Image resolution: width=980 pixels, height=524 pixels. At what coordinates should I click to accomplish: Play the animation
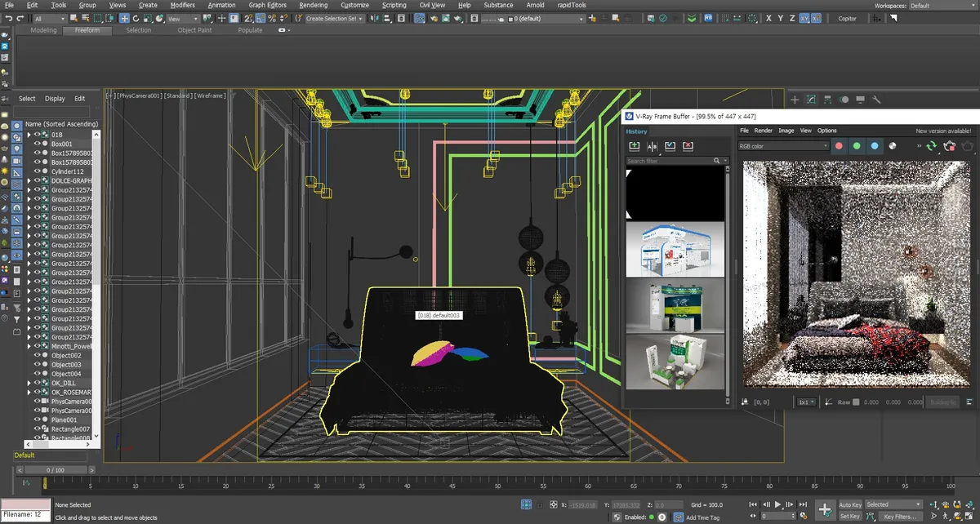(x=778, y=505)
